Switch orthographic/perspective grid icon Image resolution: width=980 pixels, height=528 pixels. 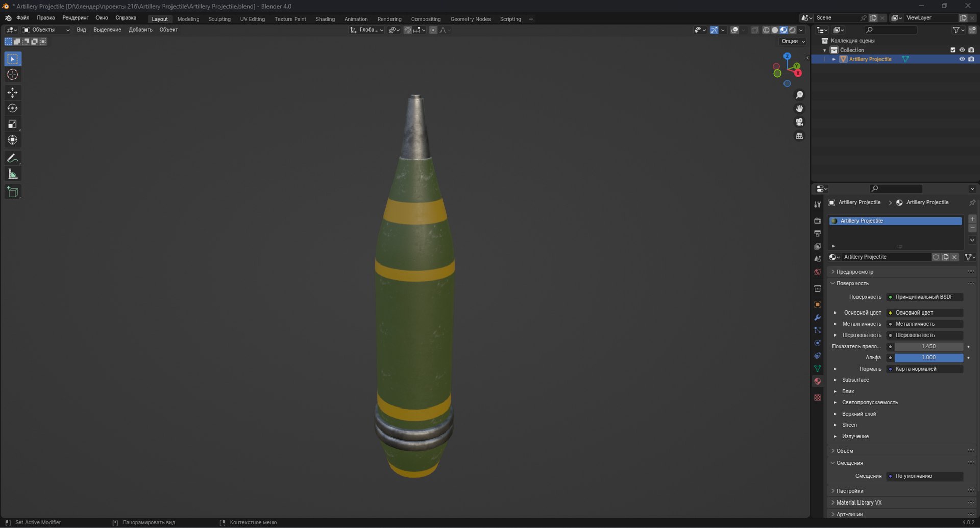pos(799,136)
